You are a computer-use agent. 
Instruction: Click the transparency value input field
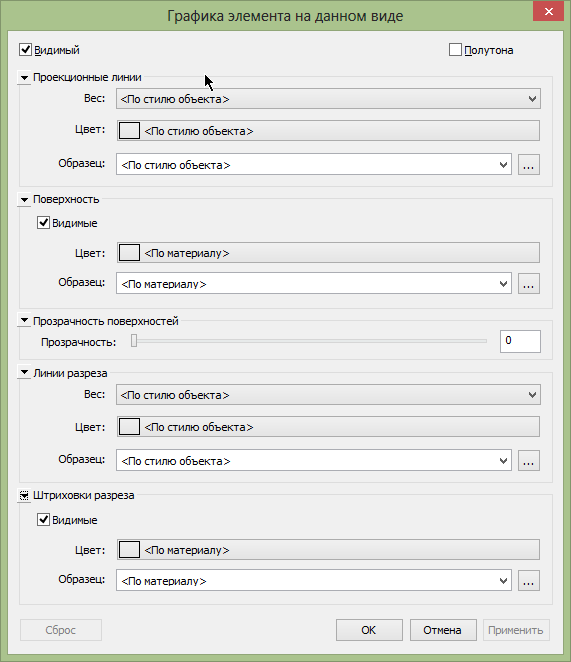coord(520,341)
